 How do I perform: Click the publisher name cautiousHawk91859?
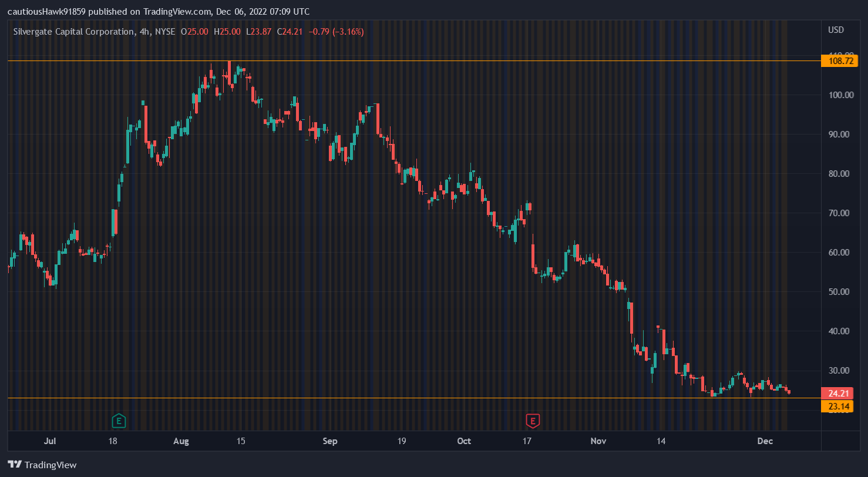[46, 12]
